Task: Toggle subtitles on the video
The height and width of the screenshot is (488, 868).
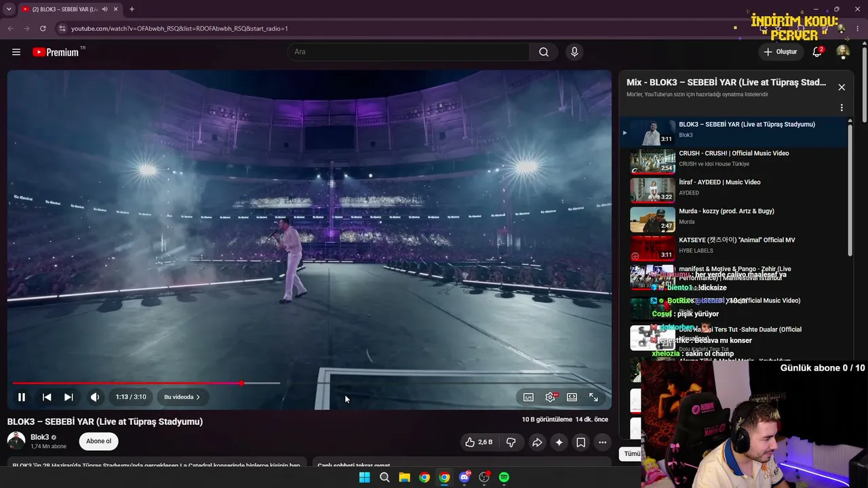Action: coord(528,397)
